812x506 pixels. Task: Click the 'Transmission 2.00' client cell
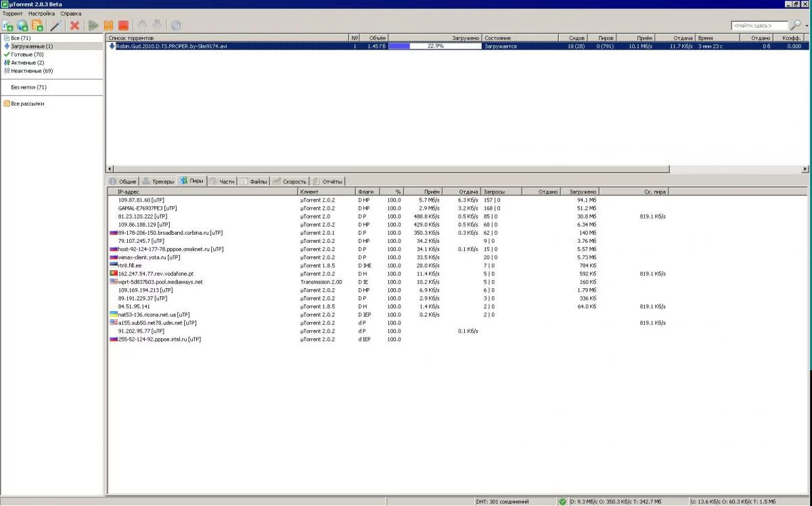point(321,281)
